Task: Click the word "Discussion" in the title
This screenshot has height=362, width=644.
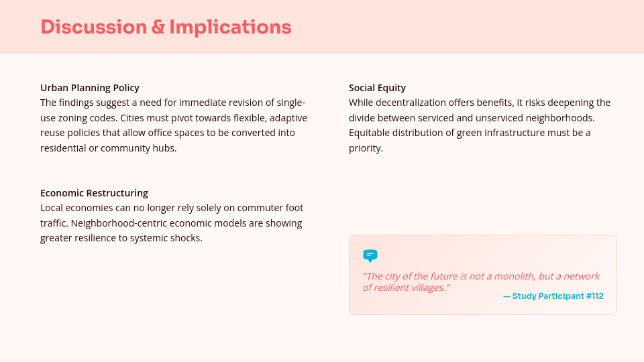Action: [93, 27]
